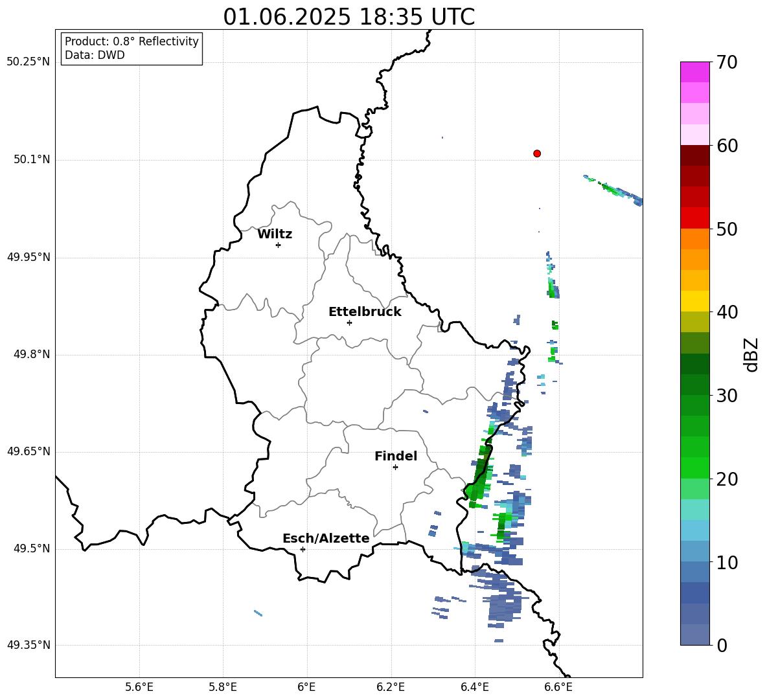Click the Product: 0.8° Reflectivity text

point(132,41)
